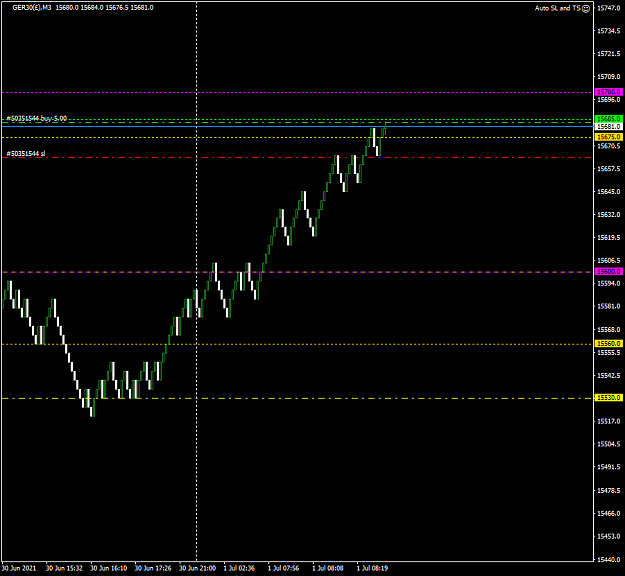Click the Auto SL and TS label
The width and height of the screenshot is (625, 576).
point(558,8)
